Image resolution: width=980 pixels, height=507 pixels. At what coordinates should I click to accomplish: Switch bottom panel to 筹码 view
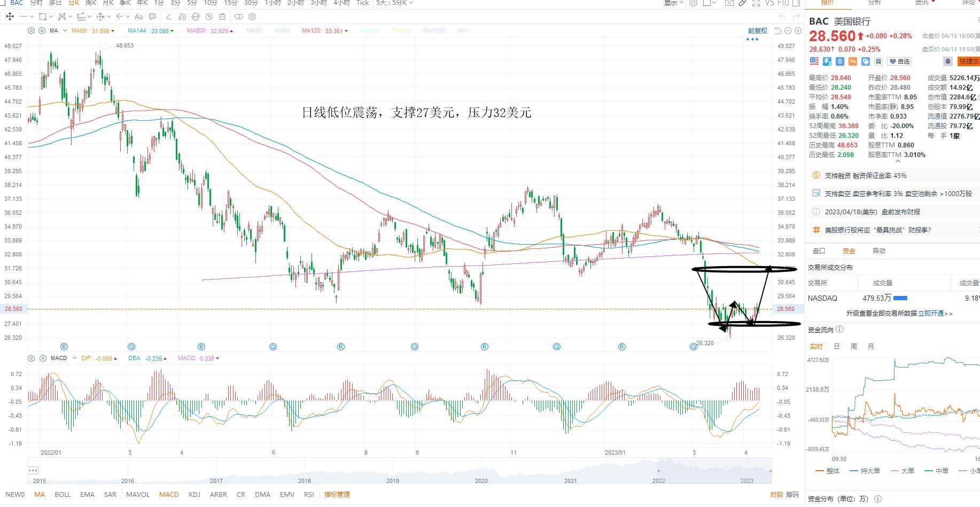[x=792, y=494]
